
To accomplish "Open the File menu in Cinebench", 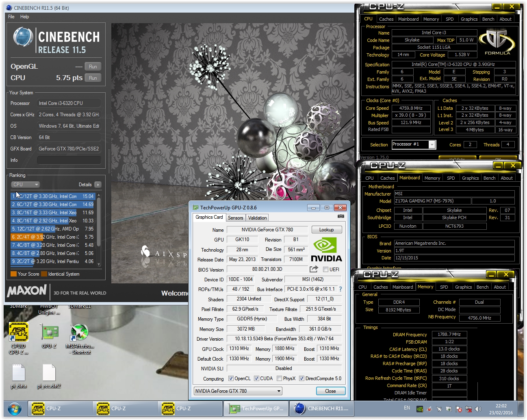I will pyautogui.click(x=11, y=17).
